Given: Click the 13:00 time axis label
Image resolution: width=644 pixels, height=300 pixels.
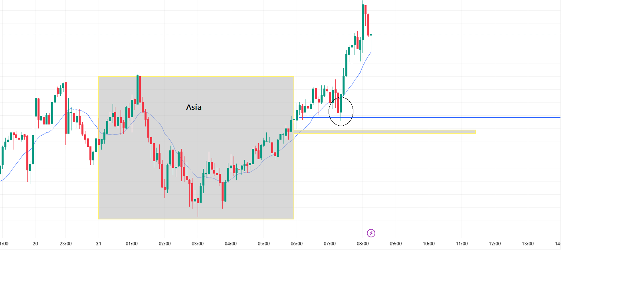Looking at the screenshot, I should (528, 244).
